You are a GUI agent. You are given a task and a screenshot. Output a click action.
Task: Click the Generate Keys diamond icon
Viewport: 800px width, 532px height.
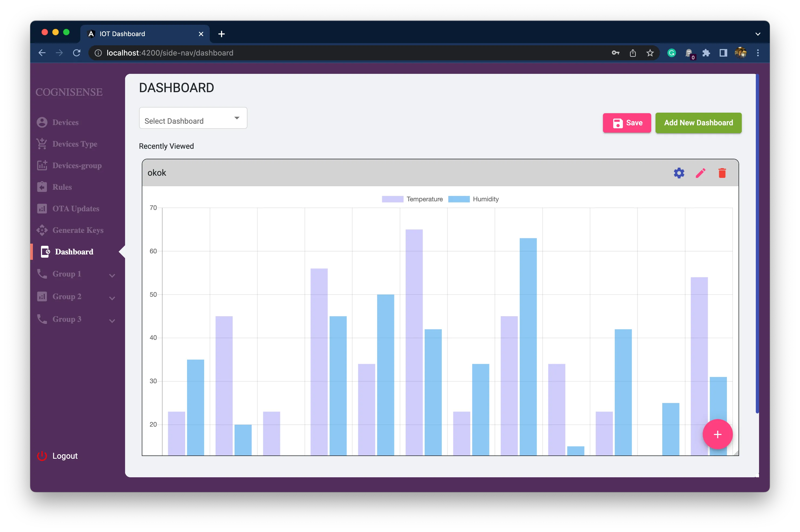pos(42,230)
